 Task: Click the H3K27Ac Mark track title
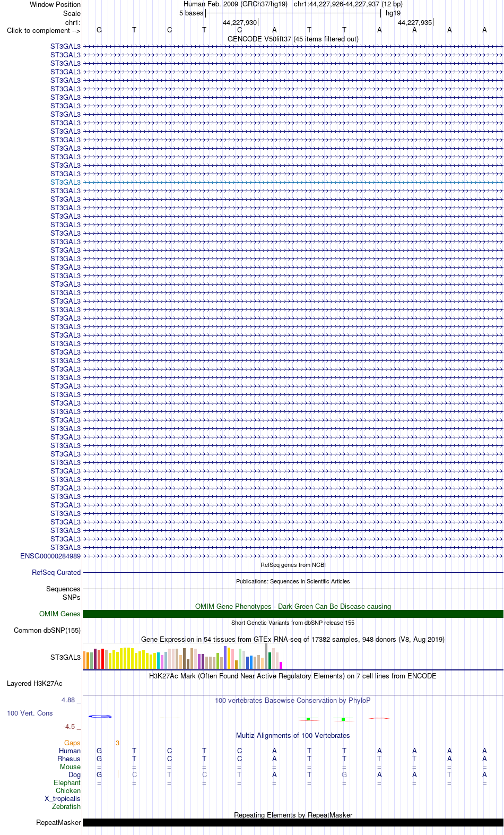click(x=293, y=676)
